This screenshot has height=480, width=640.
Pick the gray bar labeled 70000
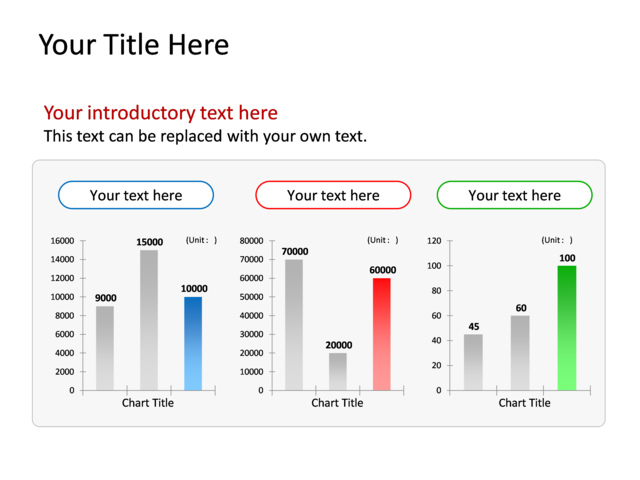(294, 325)
